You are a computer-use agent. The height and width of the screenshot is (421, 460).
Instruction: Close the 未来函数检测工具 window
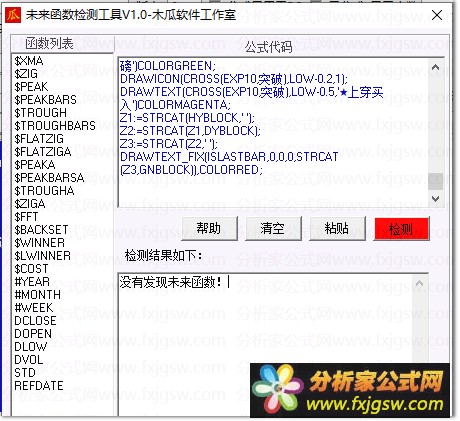(437, 15)
